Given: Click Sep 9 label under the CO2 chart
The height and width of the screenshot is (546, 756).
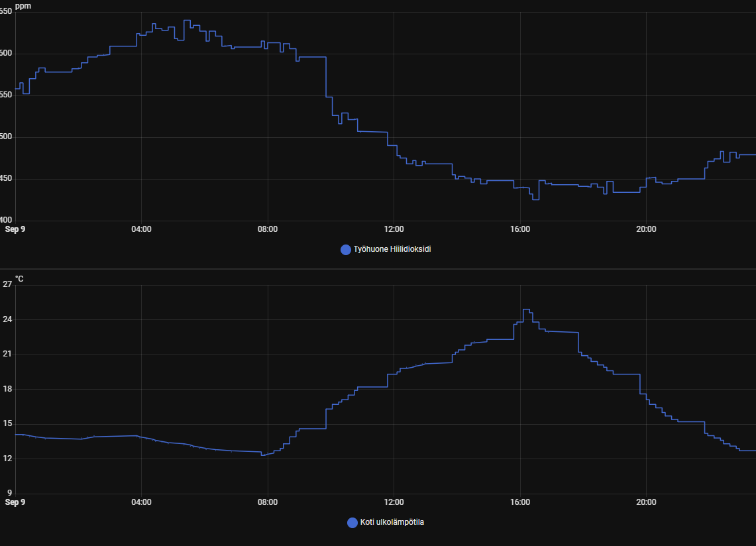Looking at the screenshot, I should (15, 229).
